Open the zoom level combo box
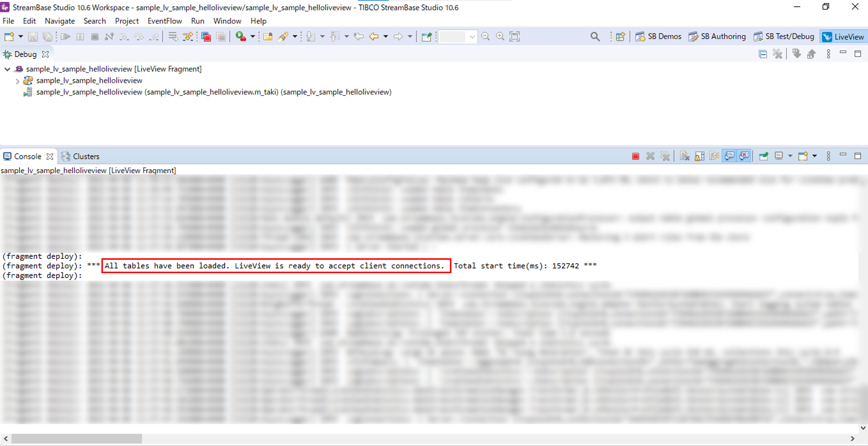868x446 pixels. [x=458, y=37]
